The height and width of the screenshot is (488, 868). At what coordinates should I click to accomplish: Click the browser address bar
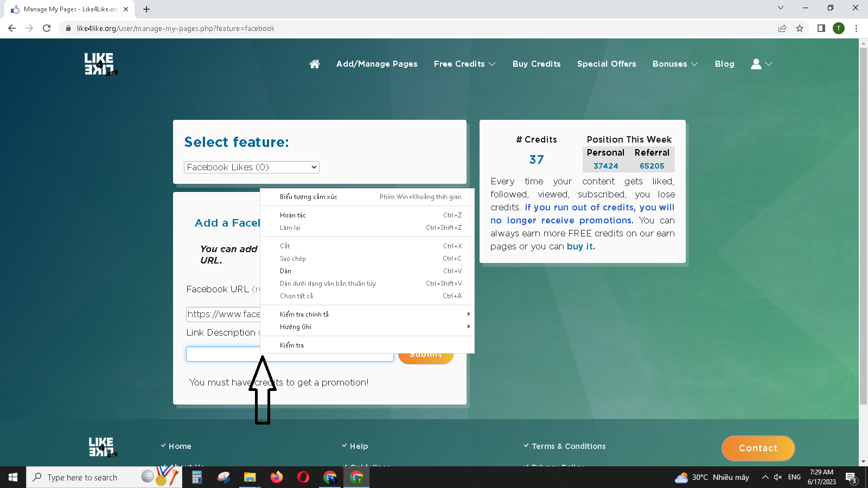tap(418, 28)
